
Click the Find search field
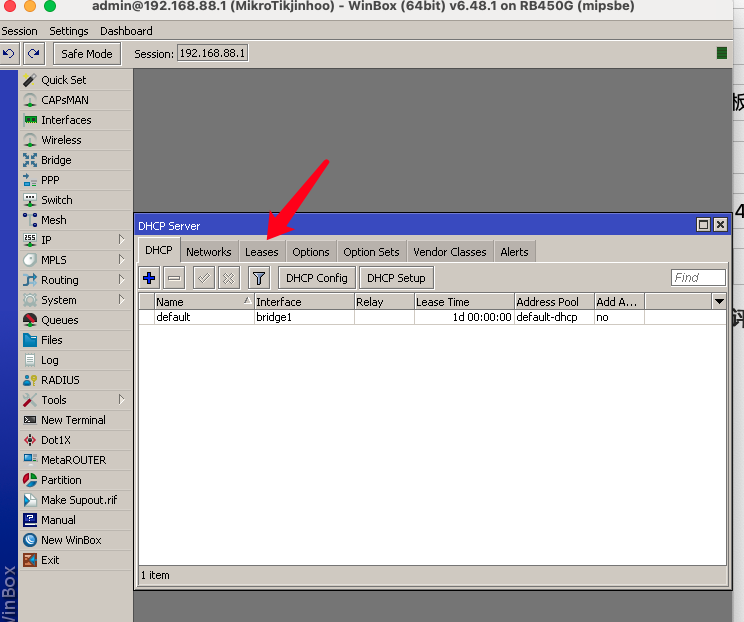698,278
